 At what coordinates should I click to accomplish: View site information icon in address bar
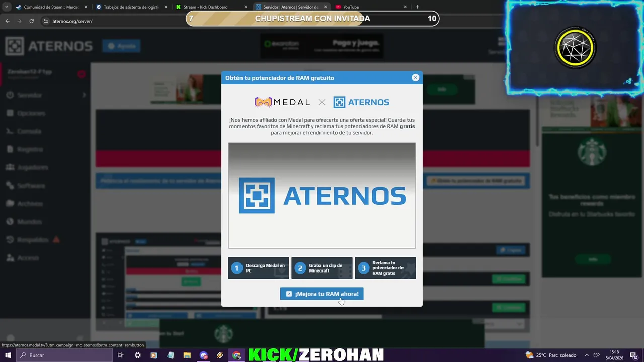point(46,21)
